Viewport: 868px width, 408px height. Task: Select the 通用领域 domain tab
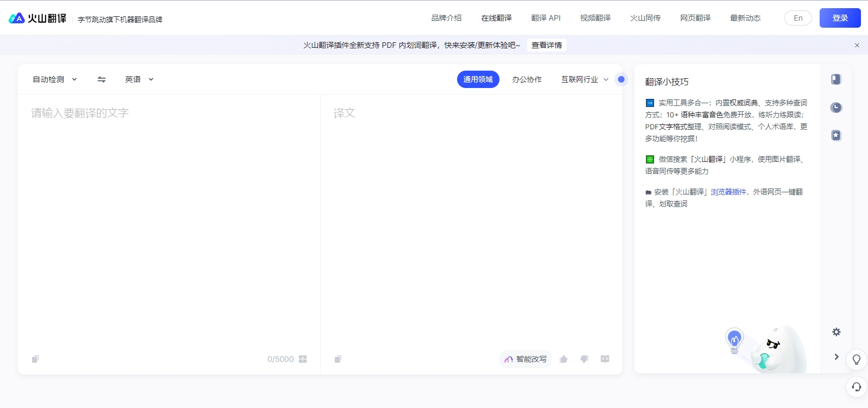point(478,79)
